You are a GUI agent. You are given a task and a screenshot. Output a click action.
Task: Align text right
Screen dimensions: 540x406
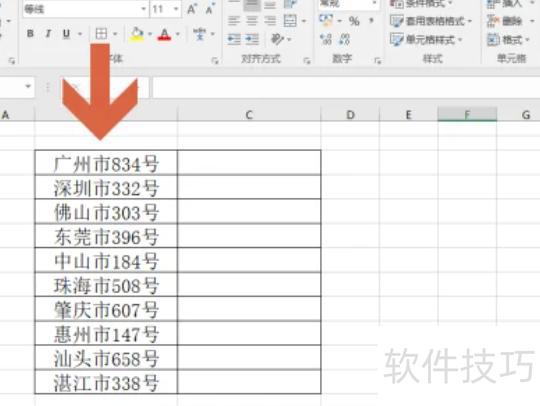pyautogui.click(x=270, y=21)
